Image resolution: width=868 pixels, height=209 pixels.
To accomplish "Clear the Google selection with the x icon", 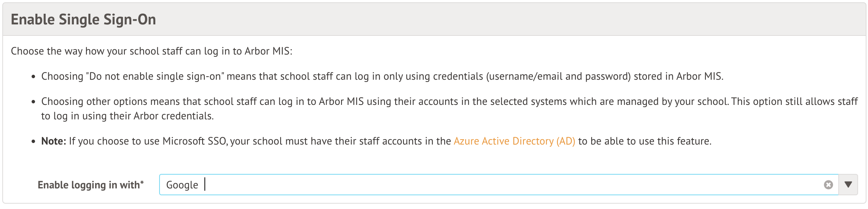I will [828, 185].
